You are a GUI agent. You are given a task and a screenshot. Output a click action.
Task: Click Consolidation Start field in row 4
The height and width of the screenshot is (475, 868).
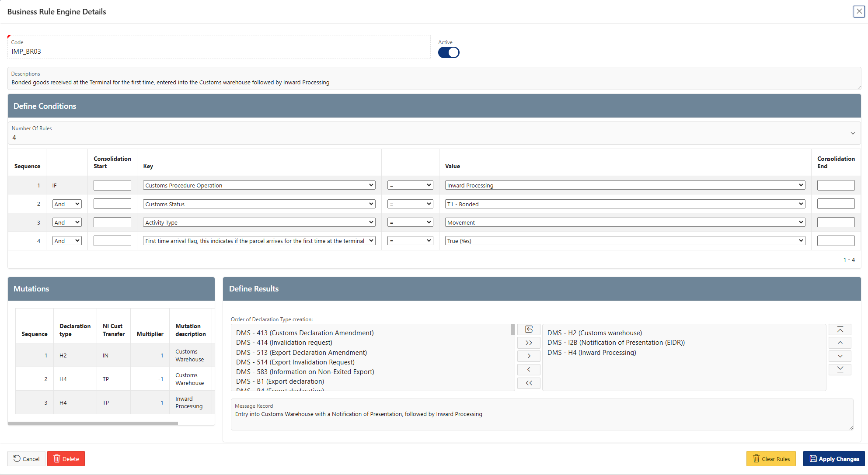[112, 241]
